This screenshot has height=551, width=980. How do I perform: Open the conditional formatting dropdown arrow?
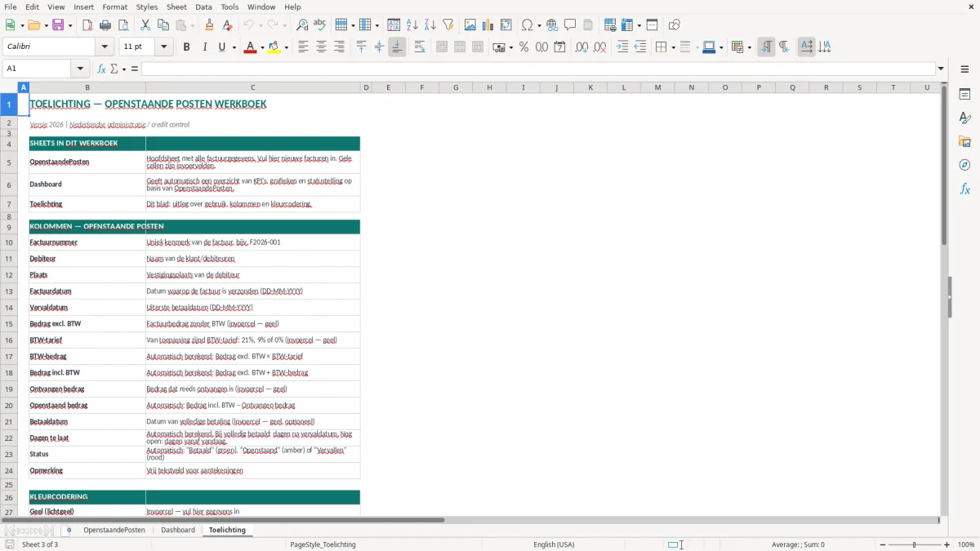click(749, 47)
